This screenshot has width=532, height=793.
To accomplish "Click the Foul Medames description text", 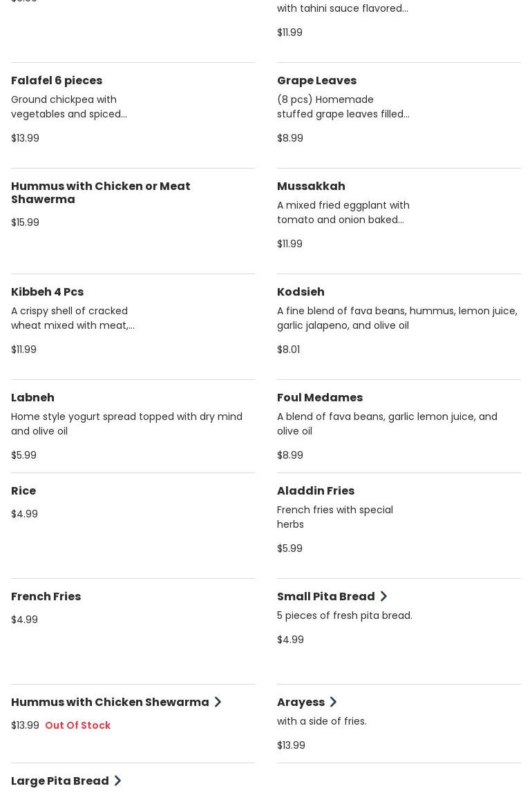I will coord(387,423).
